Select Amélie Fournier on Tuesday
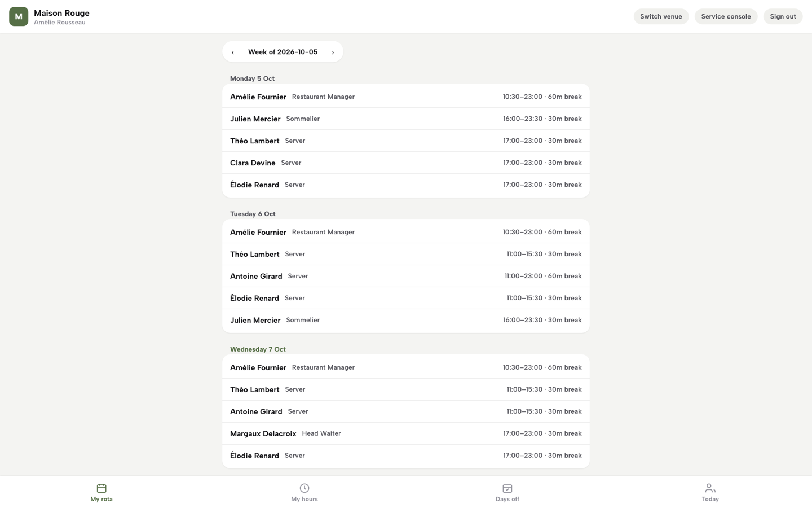Image resolution: width=812 pixels, height=508 pixels. [406, 232]
